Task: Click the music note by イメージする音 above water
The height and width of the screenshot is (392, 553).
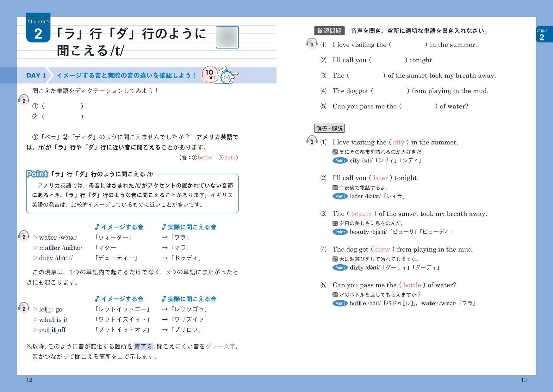Action: pos(97,227)
